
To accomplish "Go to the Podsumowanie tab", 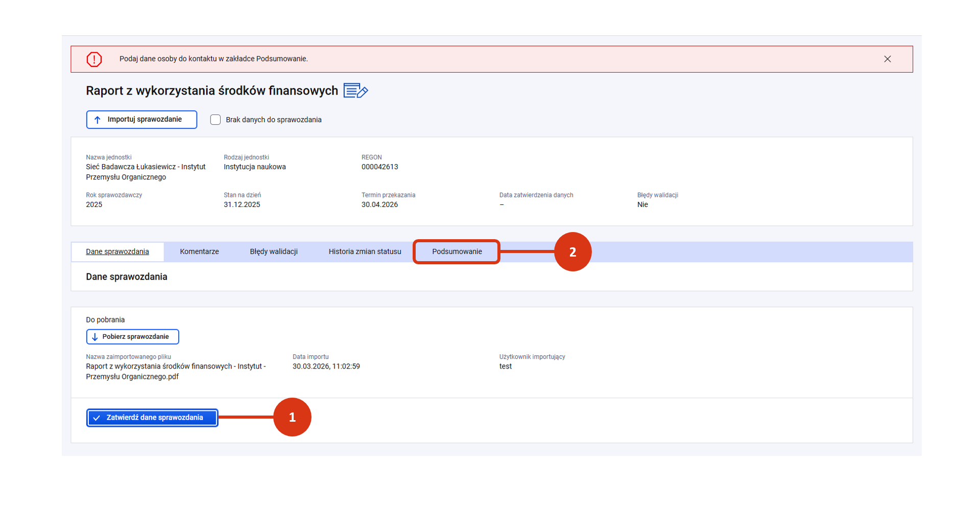I will (x=457, y=252).
